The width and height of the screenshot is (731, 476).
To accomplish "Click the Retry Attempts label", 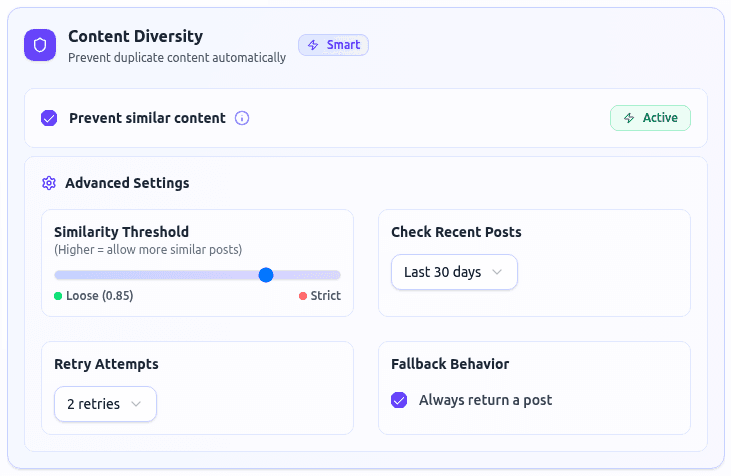I will pos(106,364).
